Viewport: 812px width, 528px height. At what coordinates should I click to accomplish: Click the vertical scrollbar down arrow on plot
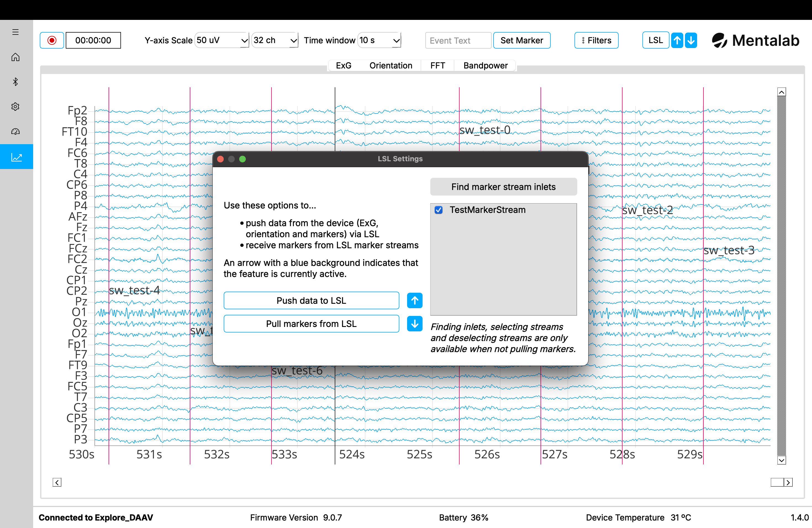(x=781, y=460)
